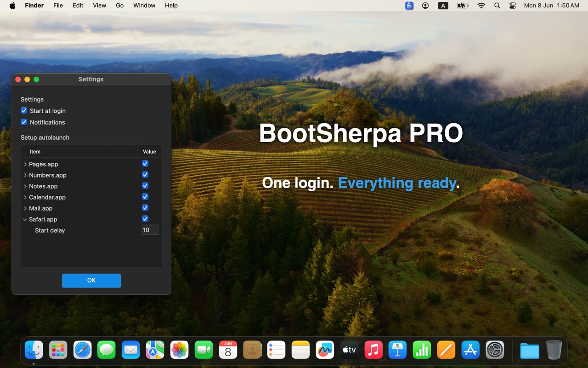Toggle the Start at login checkbox
This screenshot has width=588, height=368.
(24, 110)
